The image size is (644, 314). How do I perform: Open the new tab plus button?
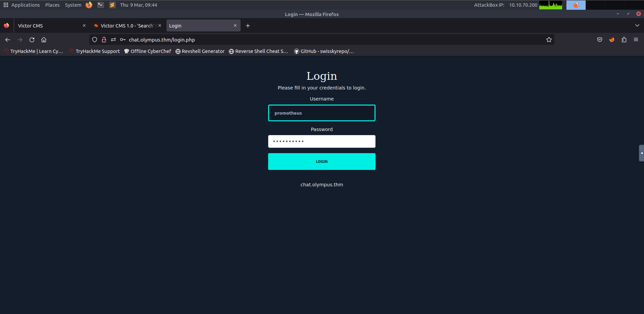pos(248,25)
